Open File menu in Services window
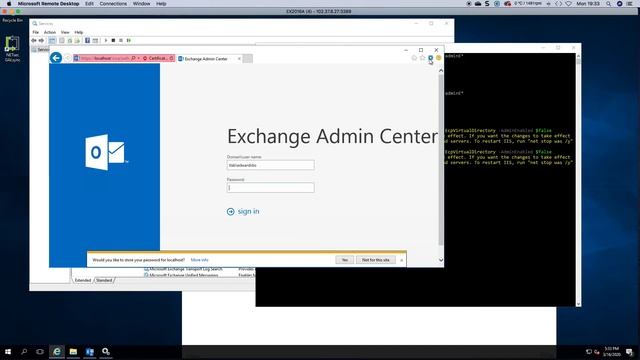The image size is (640, 360). (x=36, y=32)
